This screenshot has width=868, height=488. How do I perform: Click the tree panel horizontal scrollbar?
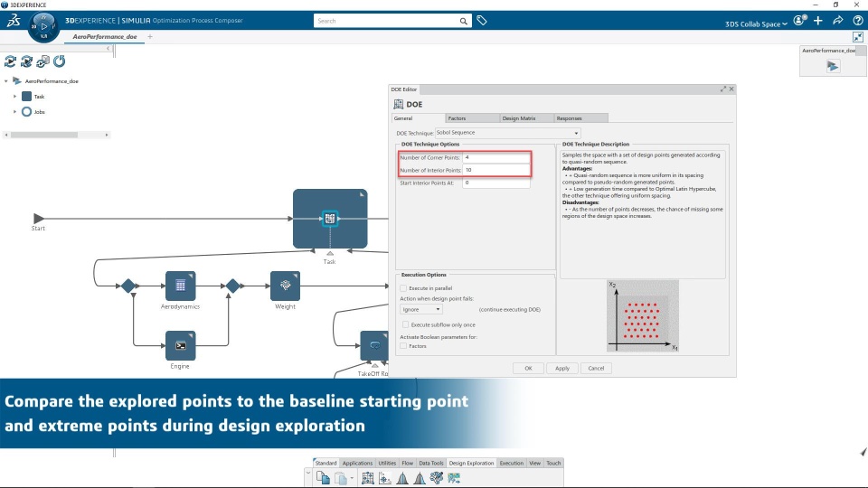point(44,135)
